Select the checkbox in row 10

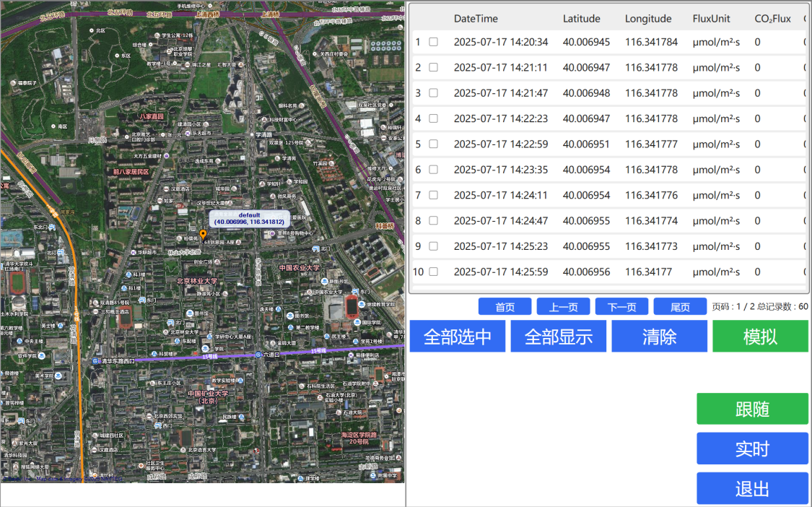[x=433, y=272]
